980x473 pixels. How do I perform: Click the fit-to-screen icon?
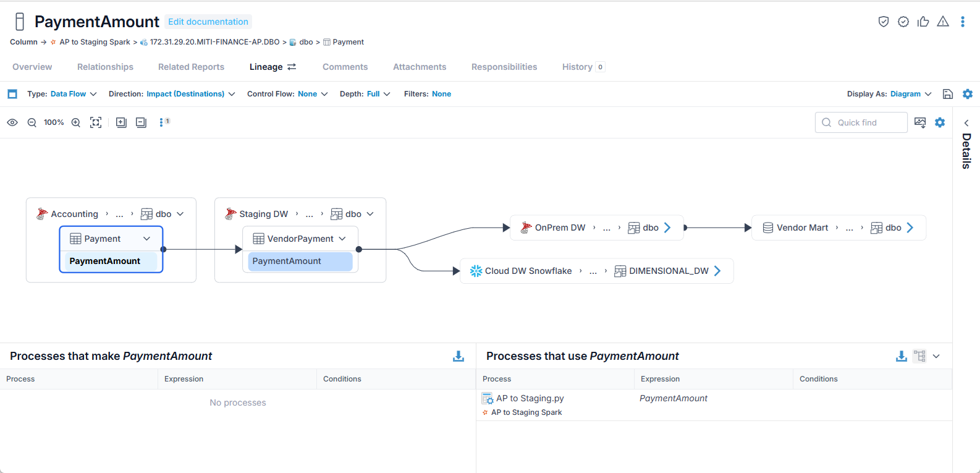tap(96, 122)
